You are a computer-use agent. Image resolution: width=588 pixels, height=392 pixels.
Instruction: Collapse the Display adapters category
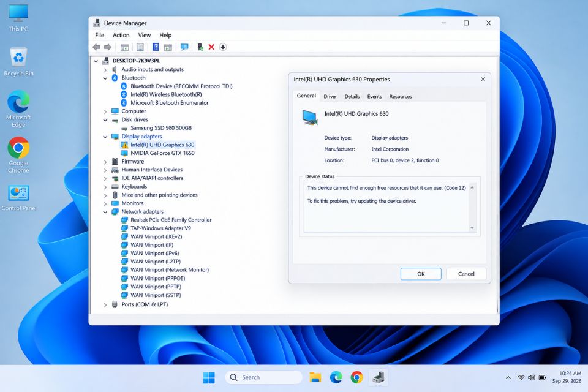coord(105,137)
